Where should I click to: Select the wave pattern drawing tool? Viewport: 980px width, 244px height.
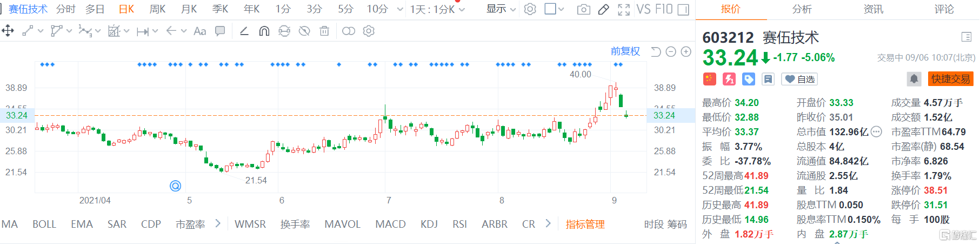tap(85, 31)
